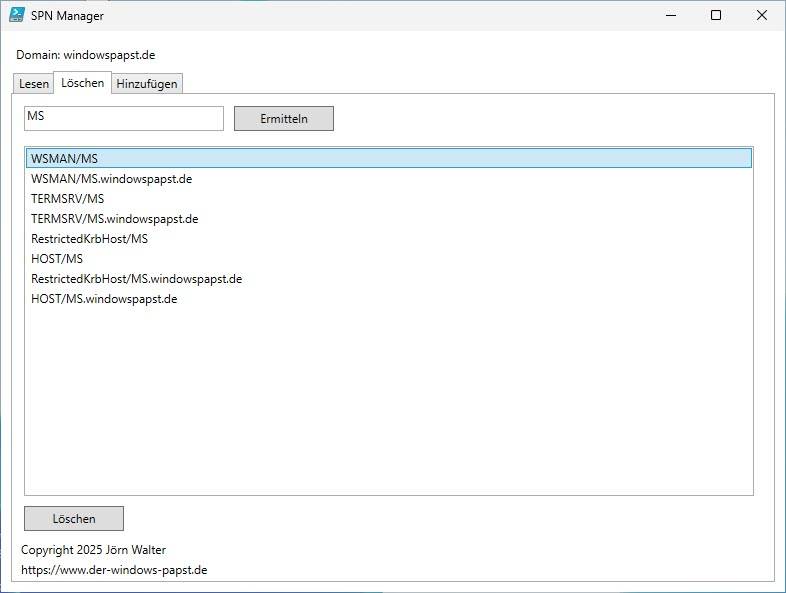Select TERMSRV/MS.windowspapst.de entry
The width and height of the screenshot is (786, 593).
coord(114,219)
